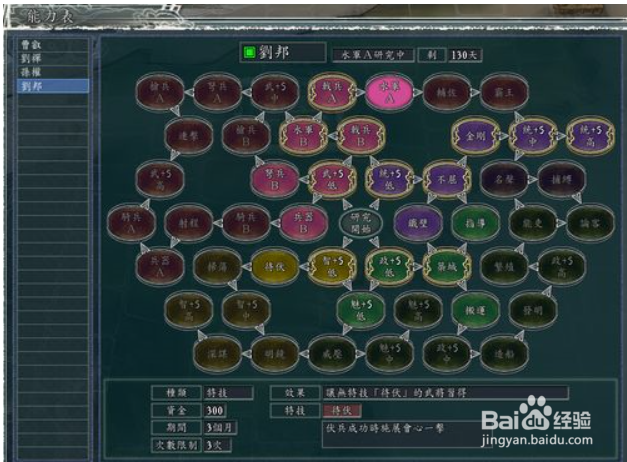Click the 政+5中 node
Image resolution: width=627 pixels, height=462 pixels.
(x=447, y=354)
